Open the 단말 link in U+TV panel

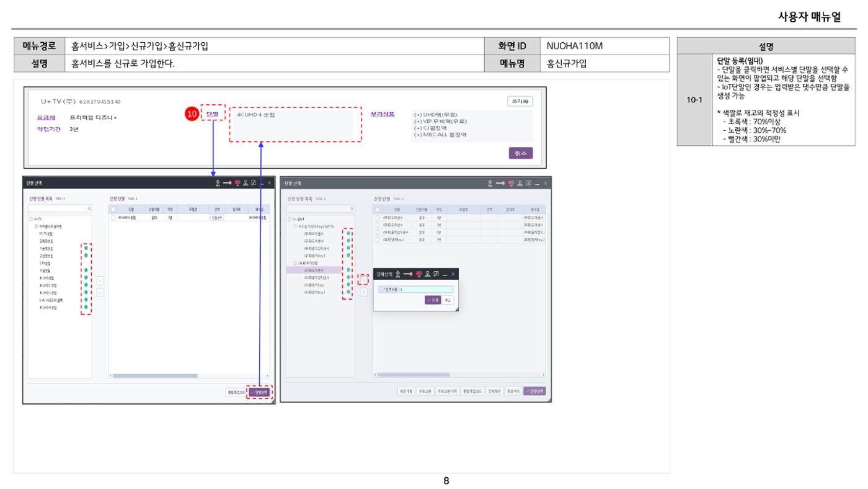coord(212,114)
